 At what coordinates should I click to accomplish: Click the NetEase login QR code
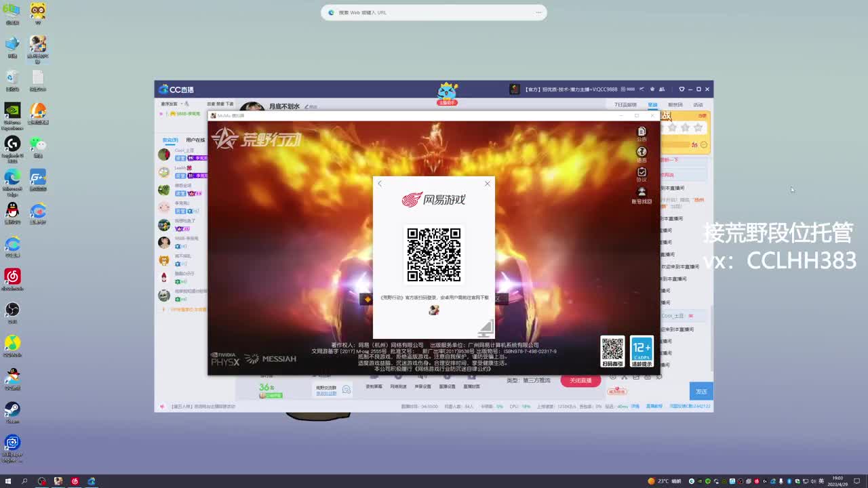[434, 254]
